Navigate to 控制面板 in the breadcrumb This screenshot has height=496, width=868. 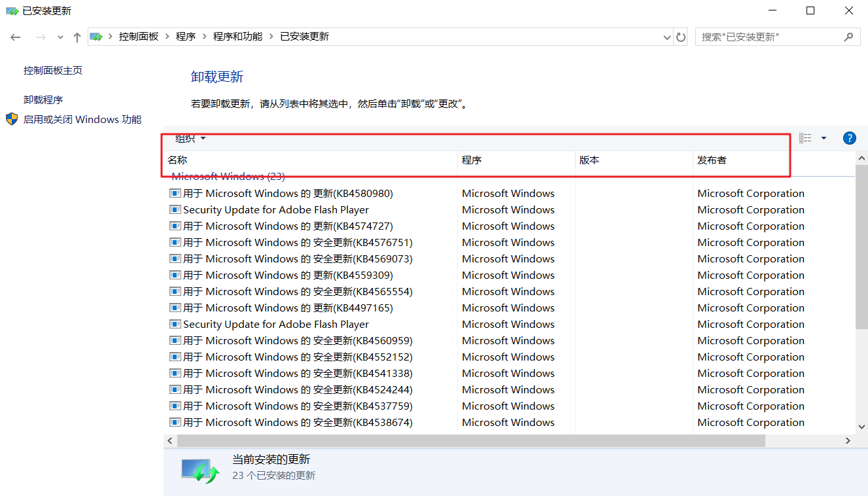[139, 37]
